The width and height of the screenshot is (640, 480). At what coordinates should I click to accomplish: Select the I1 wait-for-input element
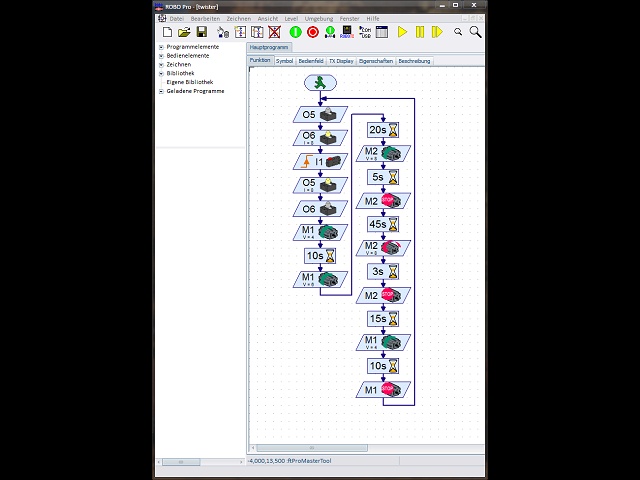coord(320,162)
